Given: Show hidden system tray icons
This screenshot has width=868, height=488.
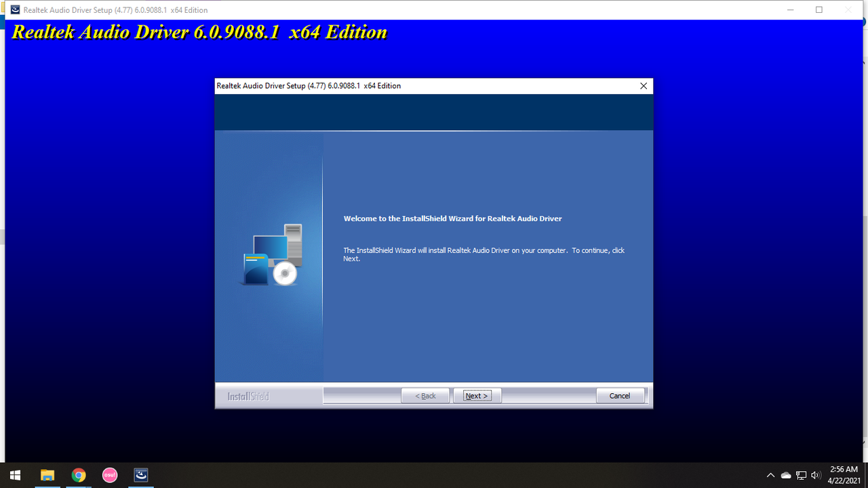Looking at the screenshot, I should click(x=770, y=475).
